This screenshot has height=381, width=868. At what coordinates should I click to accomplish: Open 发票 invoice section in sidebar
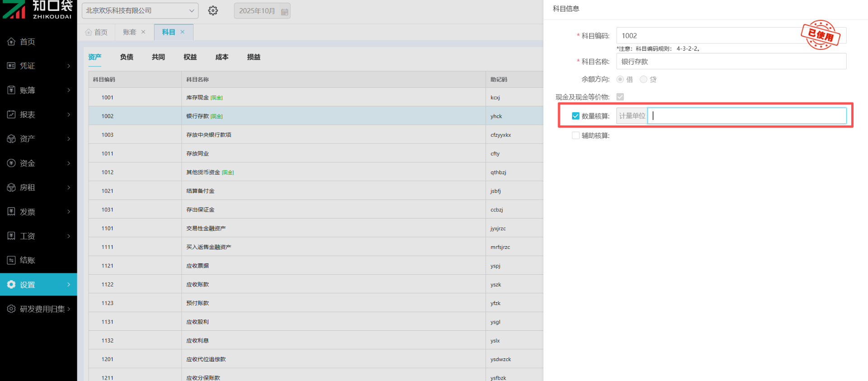38,212
